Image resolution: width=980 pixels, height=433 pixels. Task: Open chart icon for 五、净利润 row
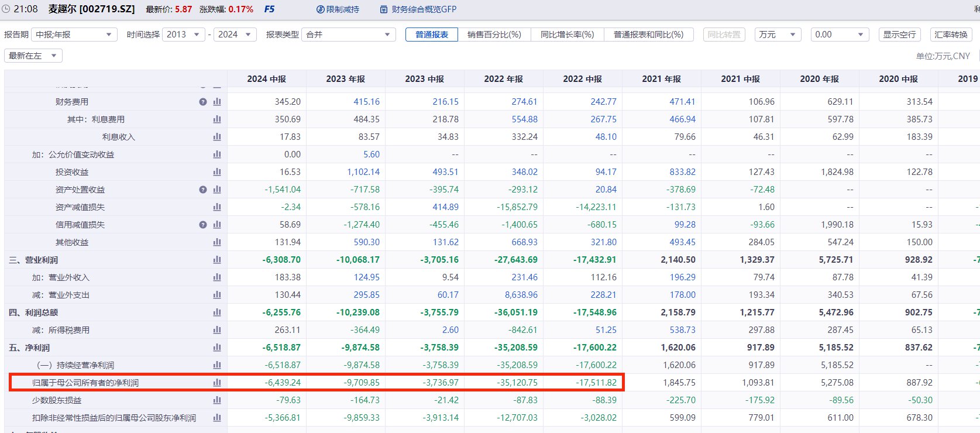coord(217,348)
